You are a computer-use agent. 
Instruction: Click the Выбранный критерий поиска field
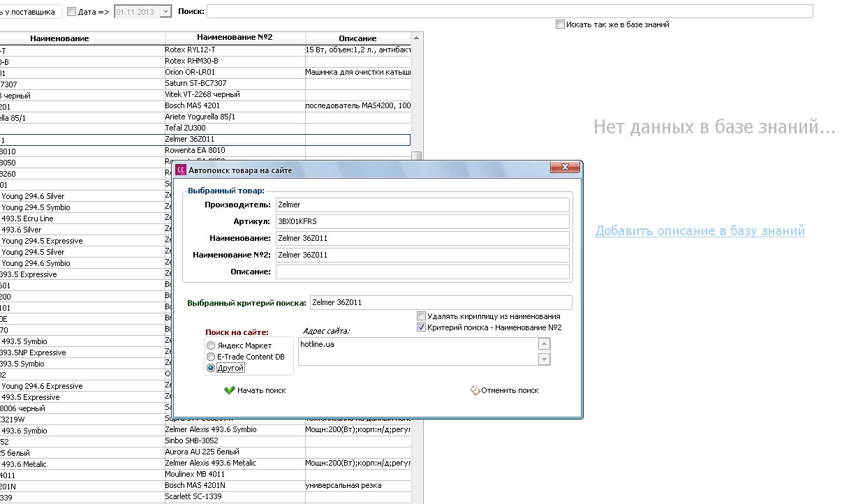coord(441,303)
